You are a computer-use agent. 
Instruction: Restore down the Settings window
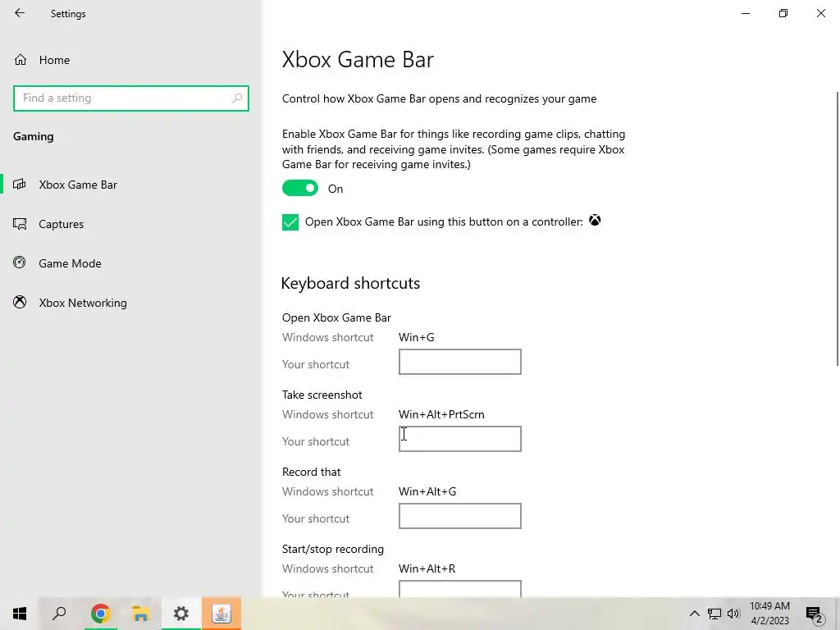[783, 13]
